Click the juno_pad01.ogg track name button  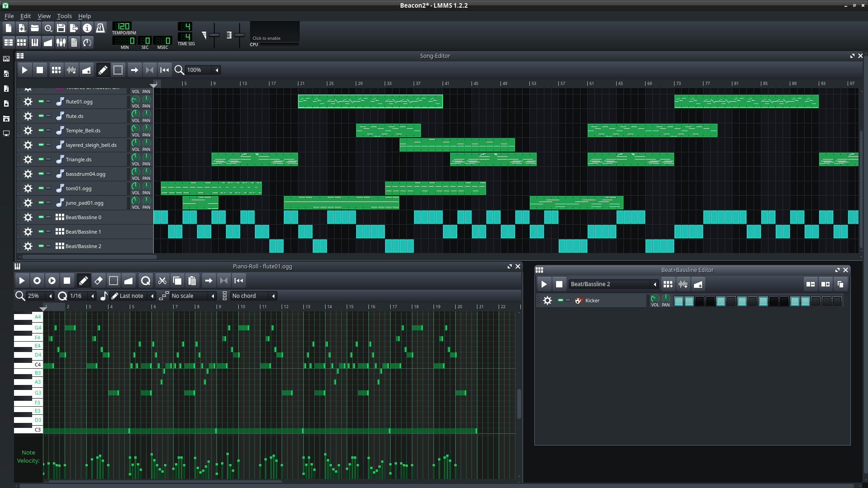(90, 203)
